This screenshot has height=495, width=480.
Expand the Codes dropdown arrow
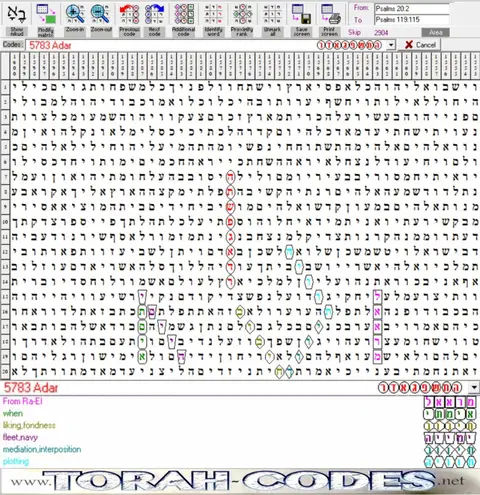(391, 45)
